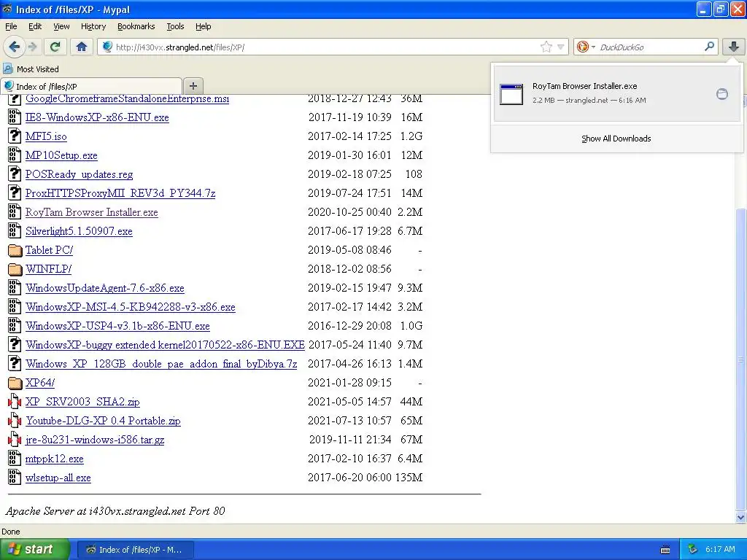Click the binary icon beside wlsetup-all.exe
This screenshot has height=560, width=747.
(x=15, y=478)
